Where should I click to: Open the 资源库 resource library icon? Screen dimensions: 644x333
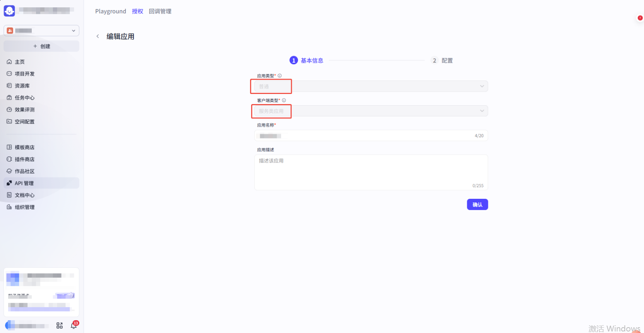pos(9,86)
